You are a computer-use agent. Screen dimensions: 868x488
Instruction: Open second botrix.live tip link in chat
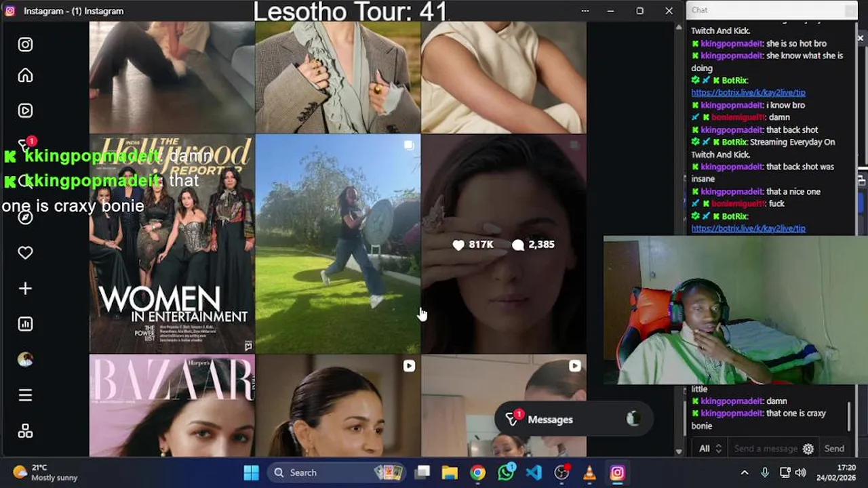[x=748, y=228]
